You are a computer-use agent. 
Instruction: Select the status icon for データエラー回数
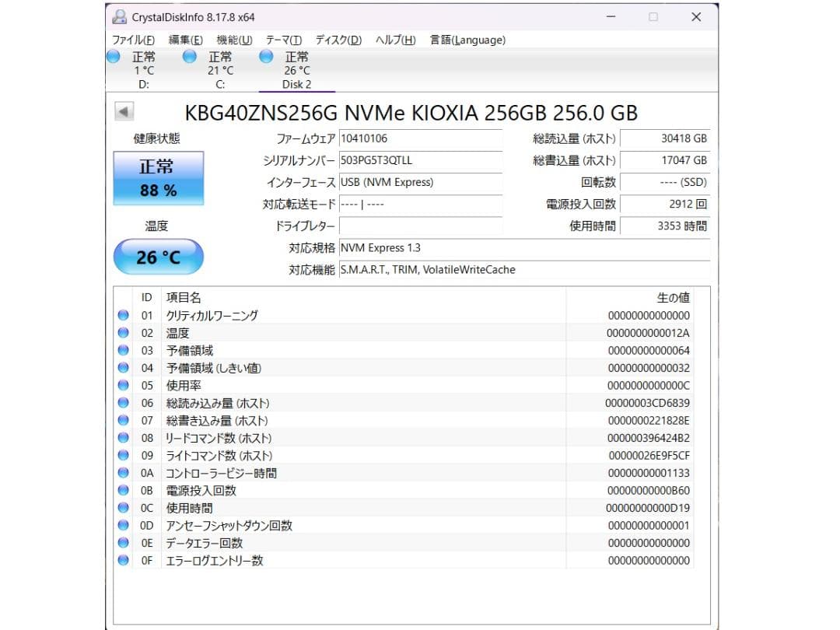pos(123,542)
